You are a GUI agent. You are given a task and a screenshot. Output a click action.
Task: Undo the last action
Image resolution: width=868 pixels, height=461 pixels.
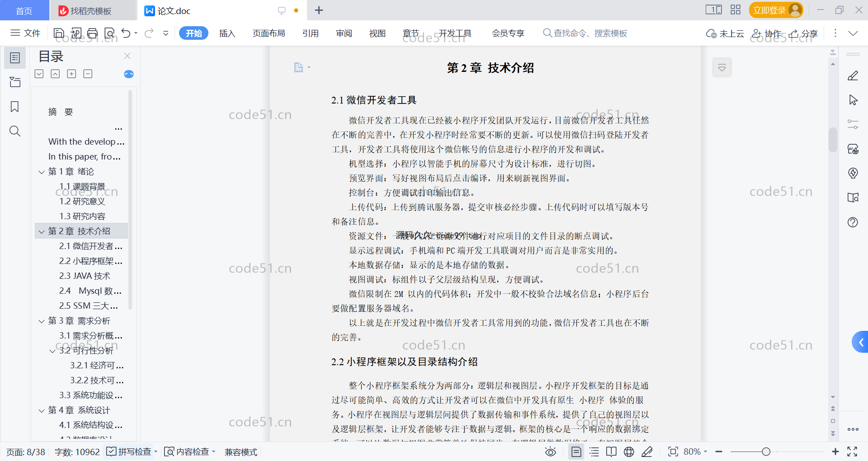(126, 33)
